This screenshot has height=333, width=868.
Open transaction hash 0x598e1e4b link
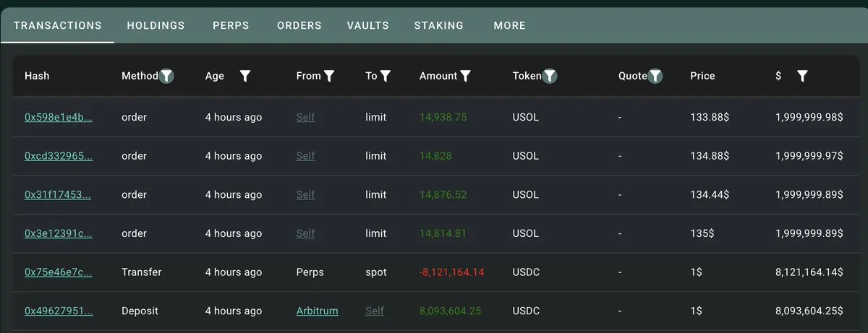click(x=59, y=117)
